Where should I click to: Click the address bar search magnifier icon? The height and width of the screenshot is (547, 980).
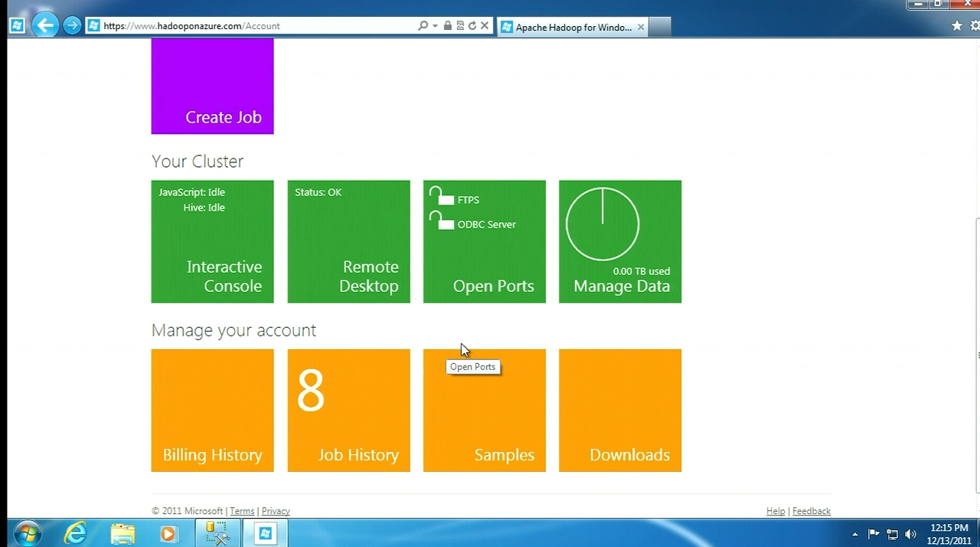tap(423, 26)
